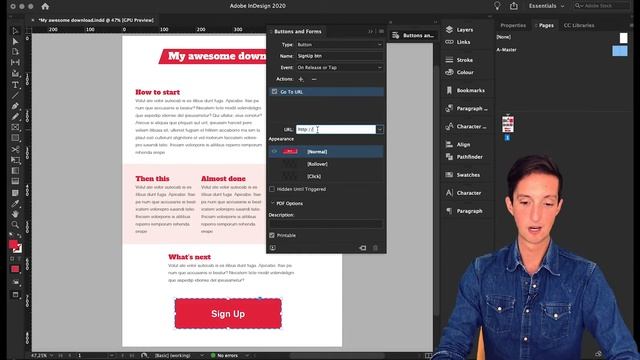Select the A-Master page thumbnail

620,50
